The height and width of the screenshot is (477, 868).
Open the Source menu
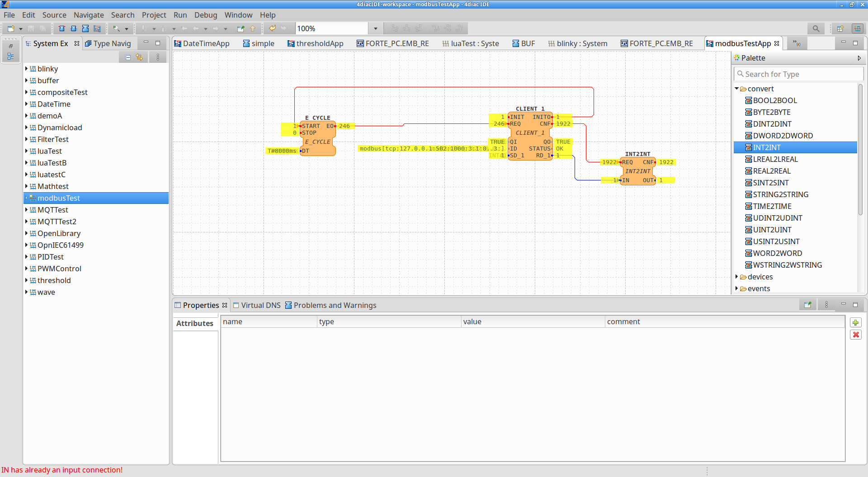point(54,15)
